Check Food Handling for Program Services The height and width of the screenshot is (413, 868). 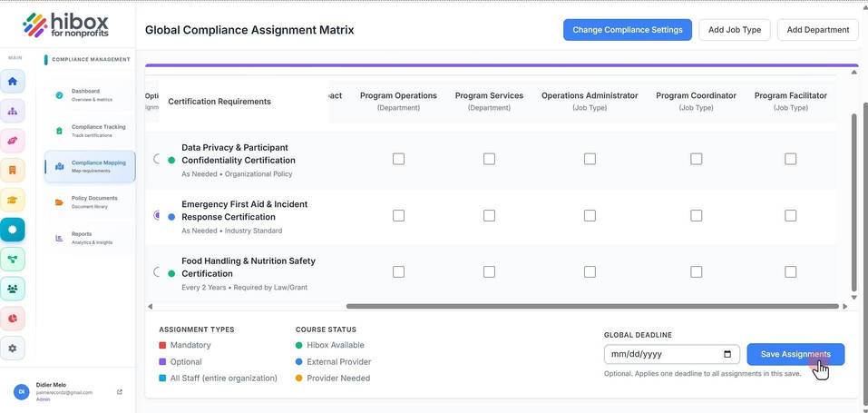pyautogui.click(x=490, y=272)
